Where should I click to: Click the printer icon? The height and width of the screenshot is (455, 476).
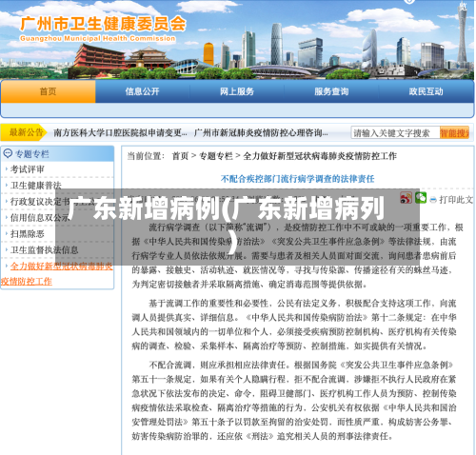pyautogui.click(x=433, y=200)
